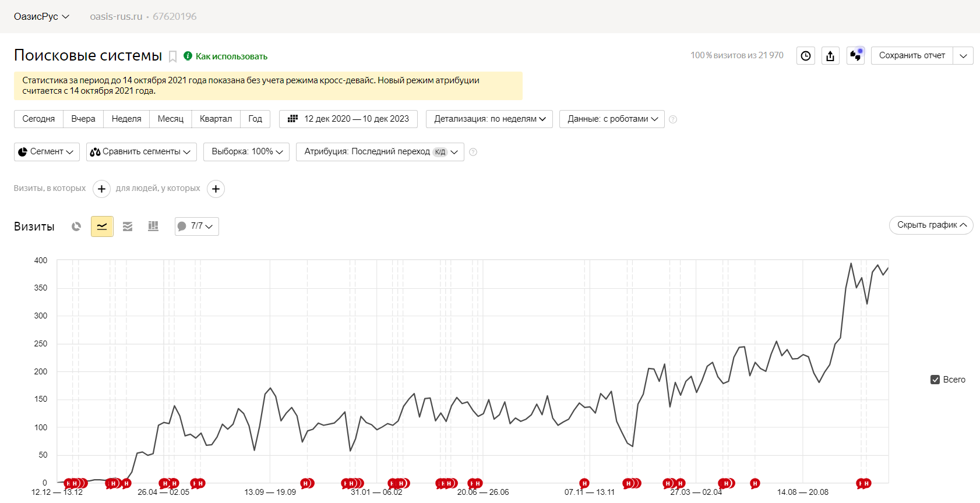Open the ОазисРус counter dropdown
The width and height of the screenshot is (980, 503).
41,16
